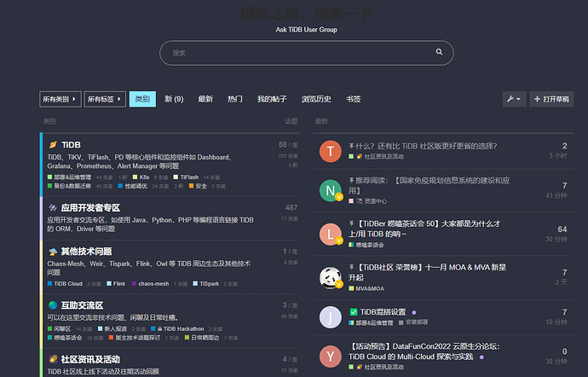Click the 社区资讯及活动 heading icon
This screenshot has height=377, width=588.
pos(53,359)
